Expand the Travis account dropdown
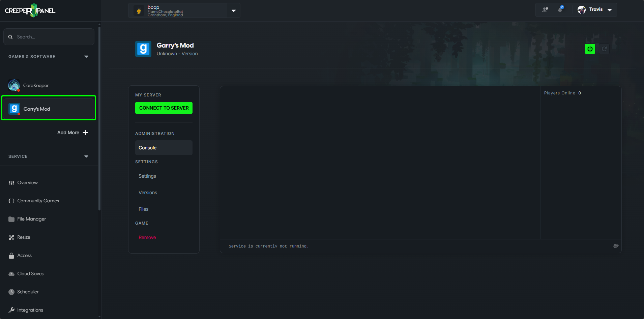The width and height of the screenshot is (644, 319). point(609,10)
